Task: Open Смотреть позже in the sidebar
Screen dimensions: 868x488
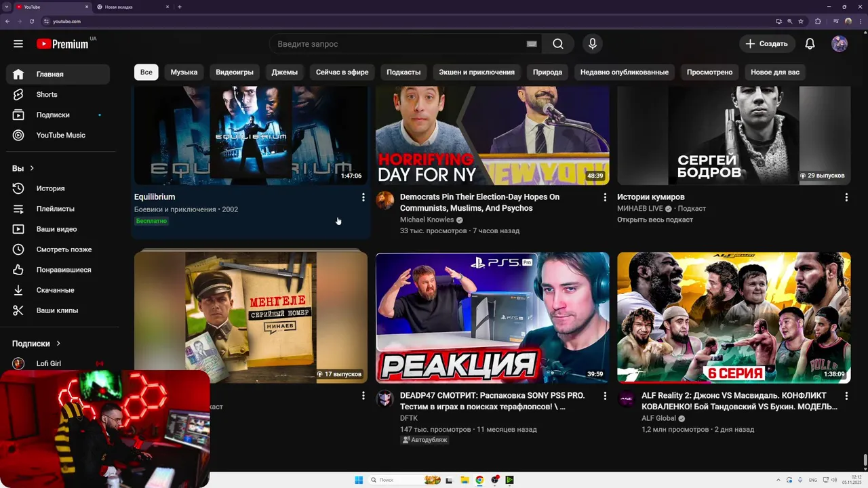Action: 58,249
